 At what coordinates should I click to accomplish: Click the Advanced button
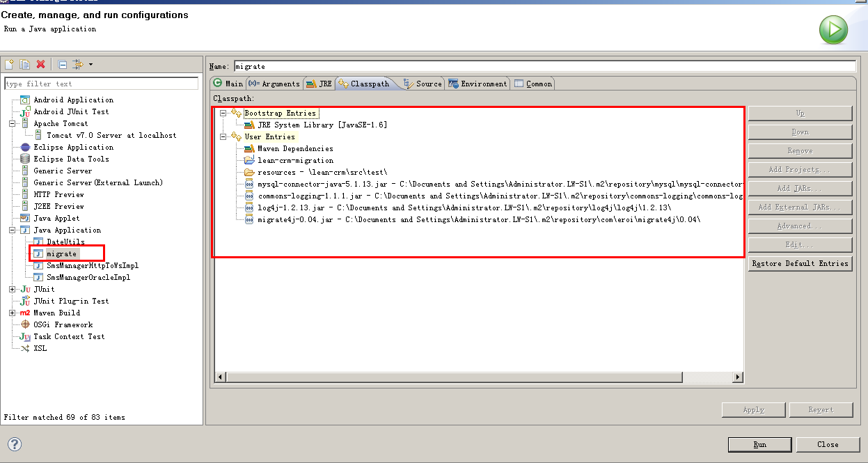tap(800, 226)
